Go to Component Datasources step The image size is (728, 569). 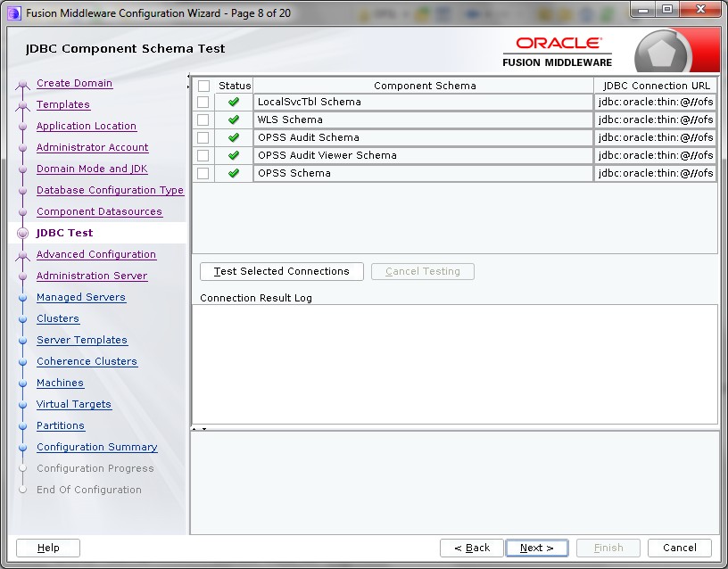pos(99,211)
